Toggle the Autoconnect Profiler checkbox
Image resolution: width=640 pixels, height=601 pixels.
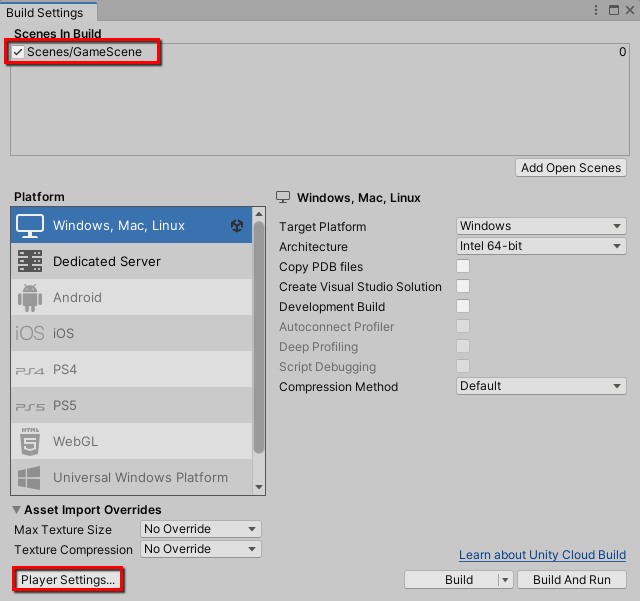coord(463,326)
